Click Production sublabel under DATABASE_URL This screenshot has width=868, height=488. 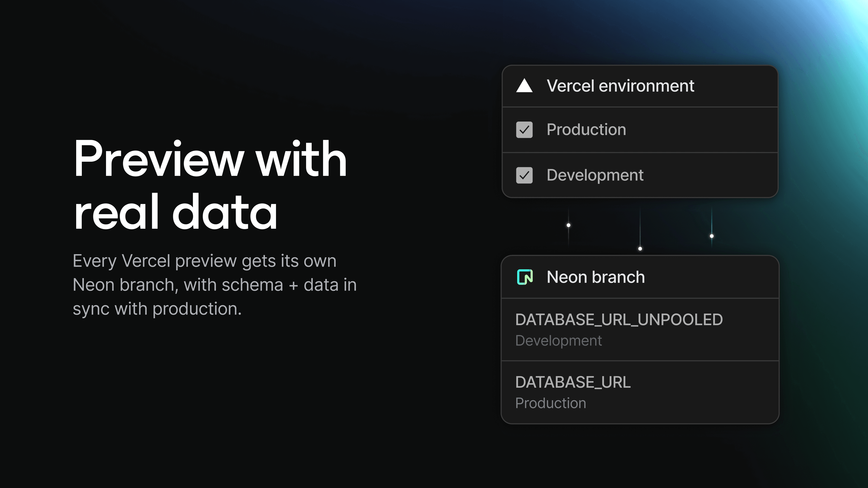click(551, 403)
